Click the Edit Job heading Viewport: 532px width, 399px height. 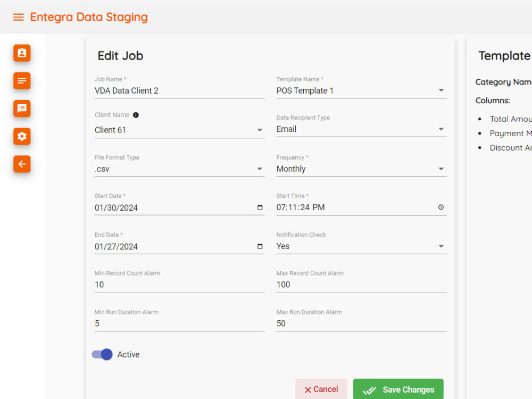pos(120,56)
